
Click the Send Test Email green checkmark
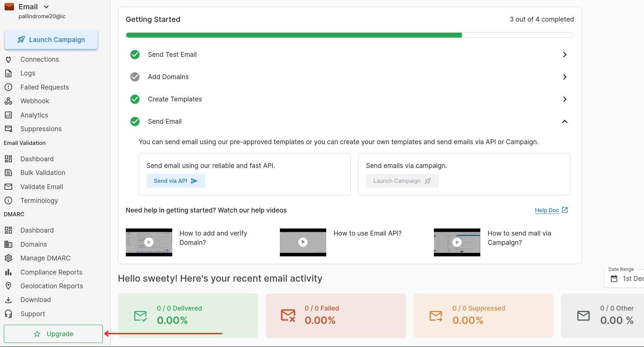135,55
